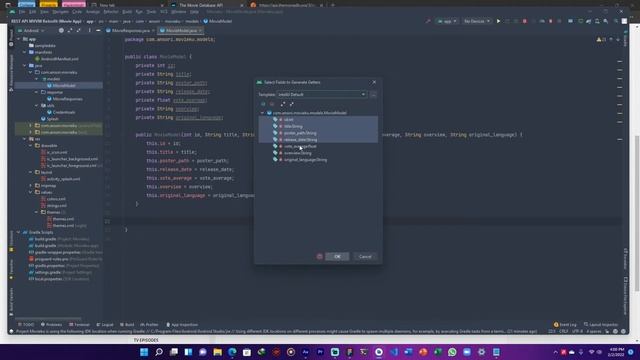Confirm getter generation with the OK button
Image resolution: width=640 pixels, height=360 pixels.
tap(337, 256)
